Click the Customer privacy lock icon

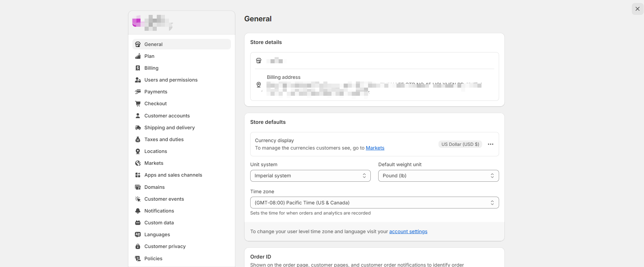click(x=138, y=246)
